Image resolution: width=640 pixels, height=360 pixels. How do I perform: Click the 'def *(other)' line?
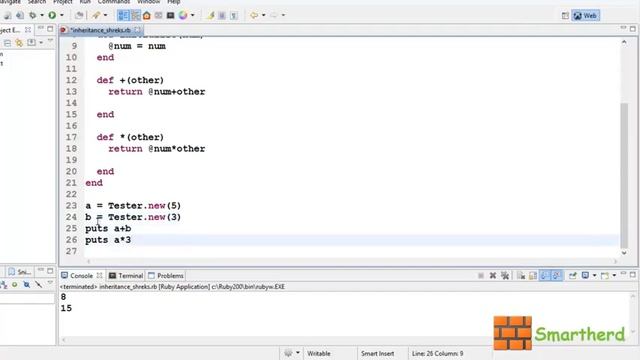click(130, 137)
